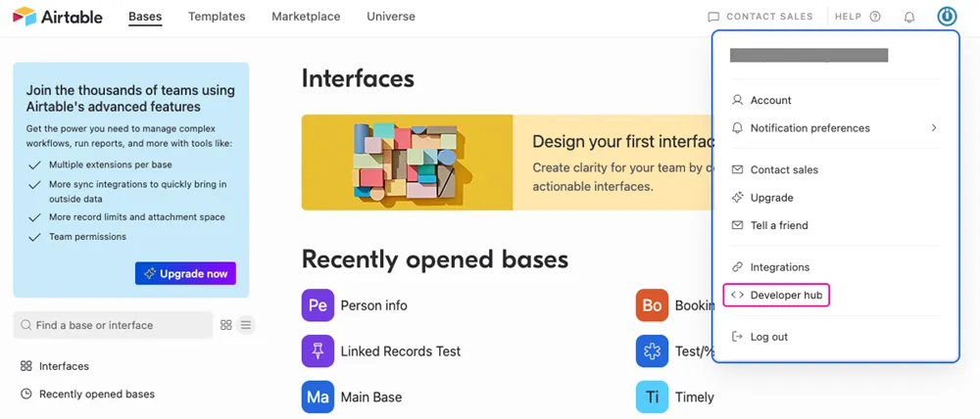The width and height of the screenshot is (980, 419).
Task: Click the Contact Sales chat icon
Action: pyautogui.click(x=713, y=17)
